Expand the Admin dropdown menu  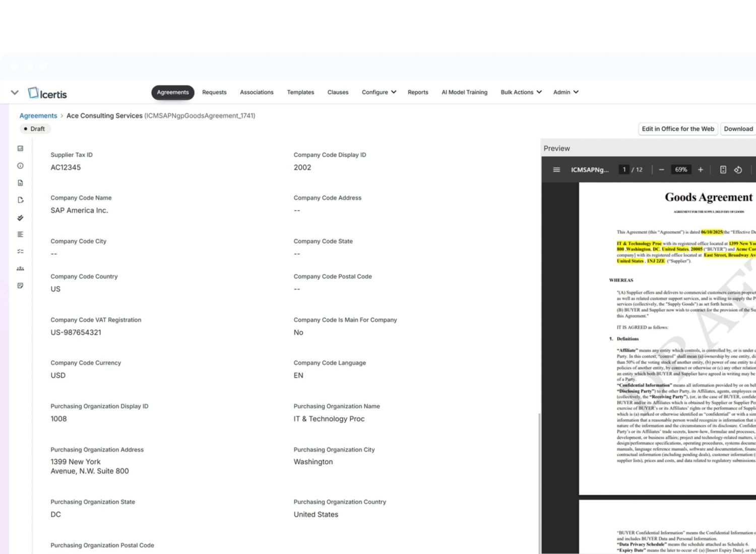565,92
